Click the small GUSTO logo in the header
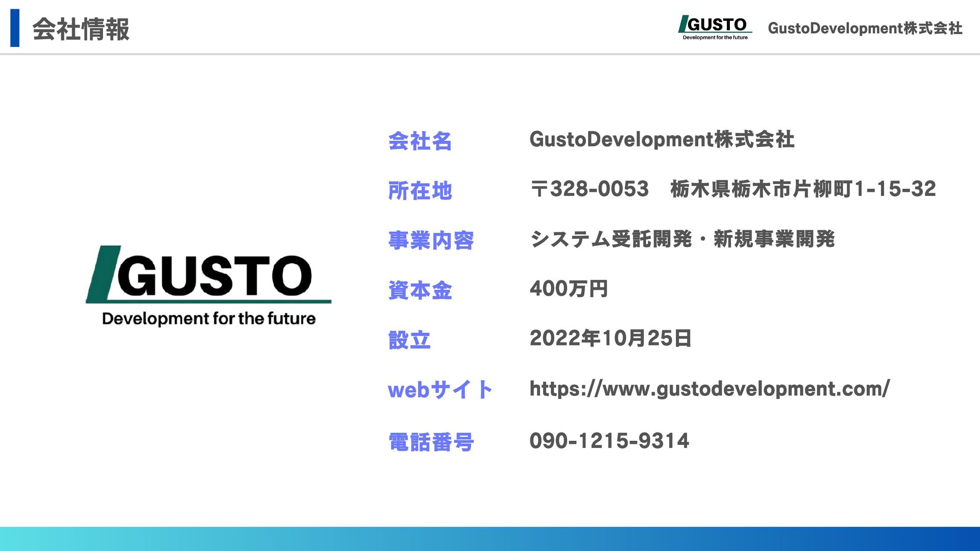 click(x=715, y=28)
